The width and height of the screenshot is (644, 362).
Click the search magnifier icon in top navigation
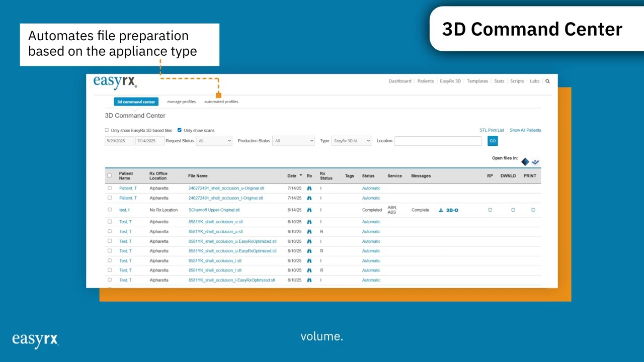[547, 81]
